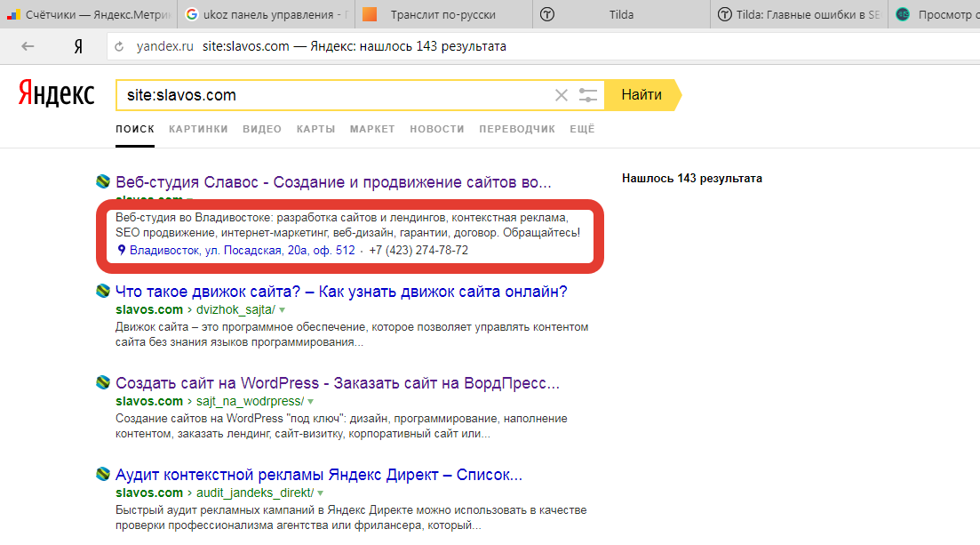Switch to Счётчики — Яндекс.Метрика tab

[x=89, y=14]
